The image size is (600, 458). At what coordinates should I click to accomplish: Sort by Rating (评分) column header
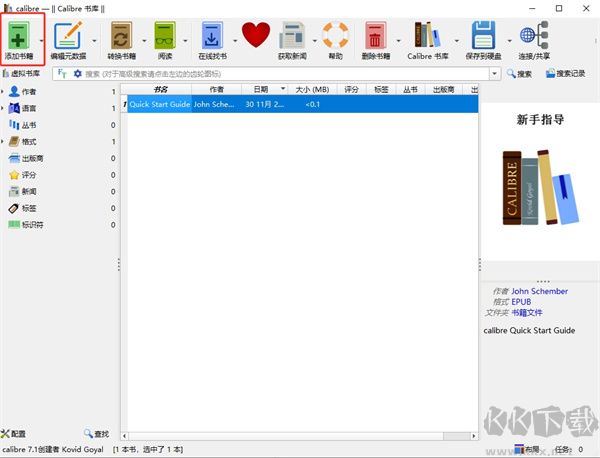(x=351, y=89)
